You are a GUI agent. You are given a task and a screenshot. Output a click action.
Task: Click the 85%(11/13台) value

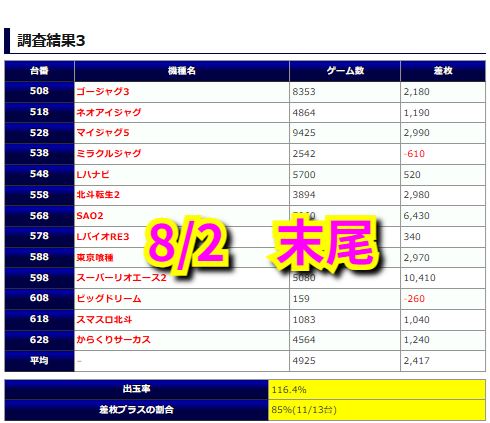click(x=304, y=410)
